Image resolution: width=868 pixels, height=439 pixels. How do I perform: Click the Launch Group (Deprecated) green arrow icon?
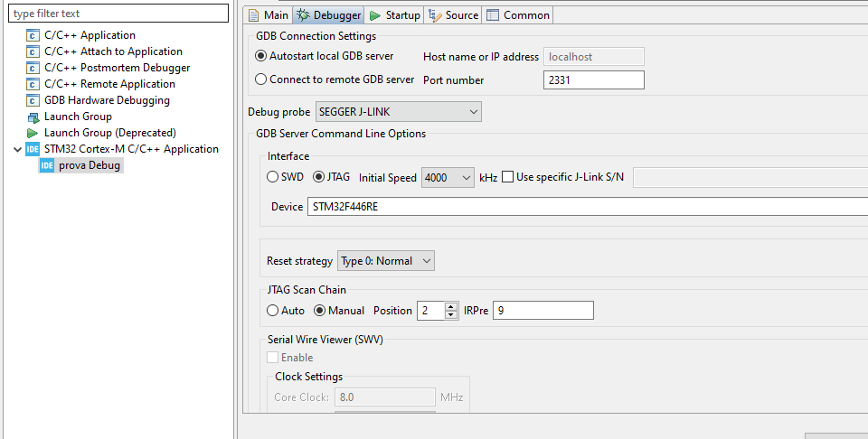(33, 133)
